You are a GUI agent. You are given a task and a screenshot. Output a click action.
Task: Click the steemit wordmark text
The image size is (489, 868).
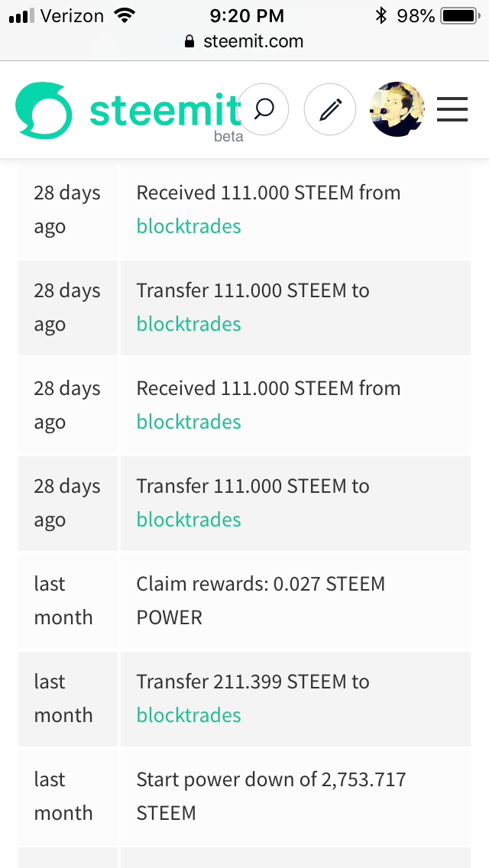pyautogui.click(x=164, y=109)
